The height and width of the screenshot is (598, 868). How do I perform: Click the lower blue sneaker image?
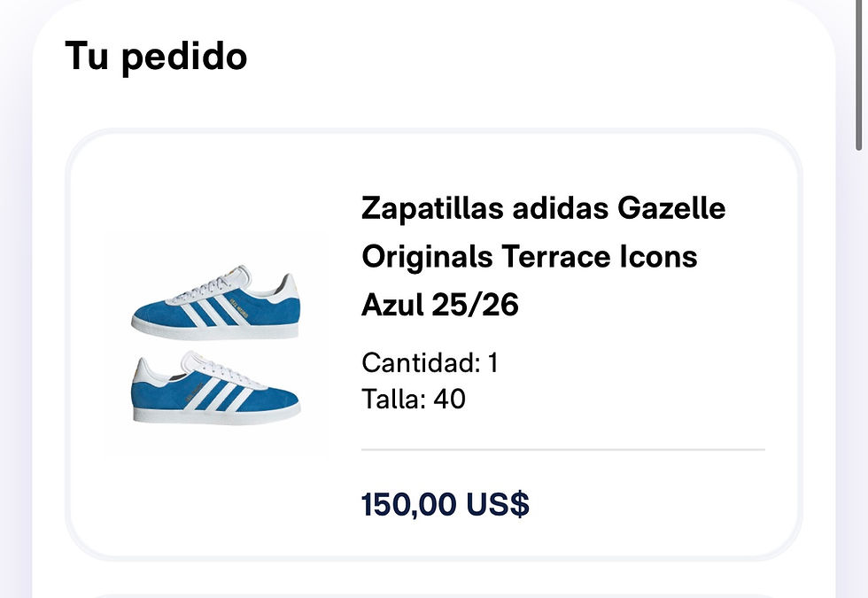tap(215, 387)
